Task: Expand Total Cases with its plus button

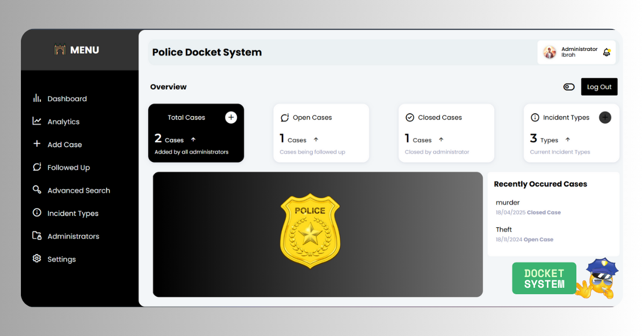Action: [231, 117]
